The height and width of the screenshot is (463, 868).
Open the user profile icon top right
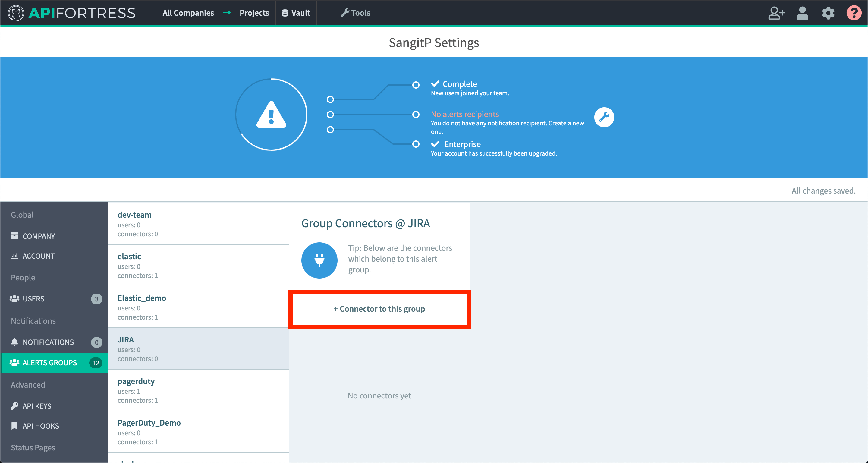802,13
